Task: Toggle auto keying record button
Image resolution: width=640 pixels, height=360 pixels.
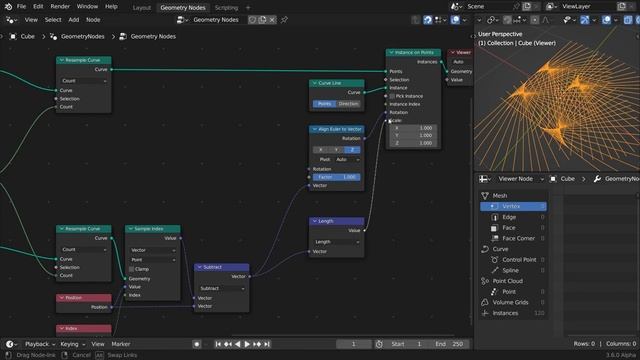Action: [197, 344]
